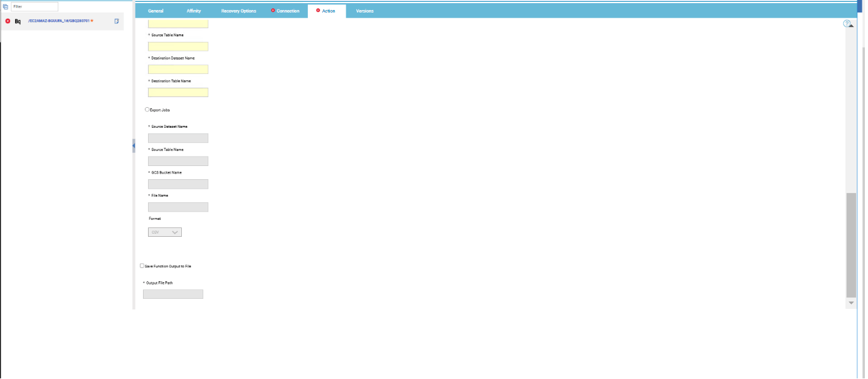Switch to the General tab

156,11
